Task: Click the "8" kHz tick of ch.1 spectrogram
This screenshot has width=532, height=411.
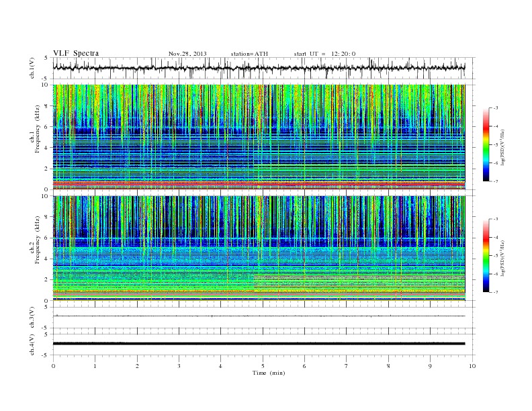Action: [47, 106]
